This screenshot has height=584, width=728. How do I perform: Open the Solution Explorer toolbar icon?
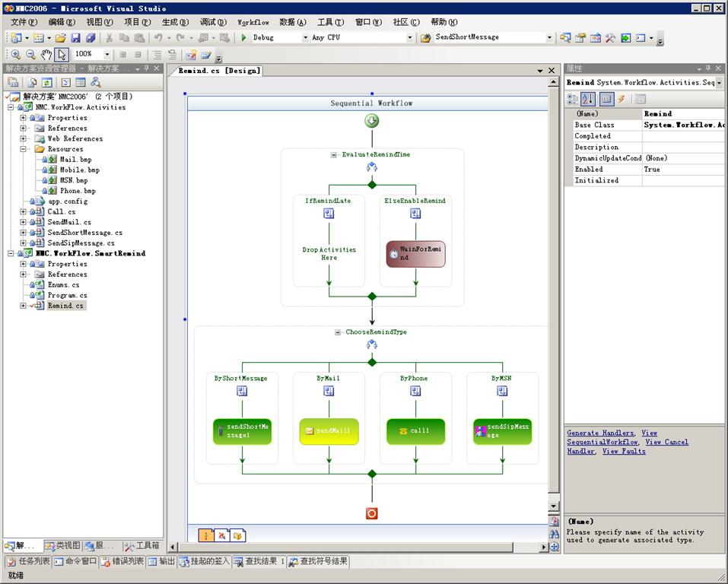point(565,37)
